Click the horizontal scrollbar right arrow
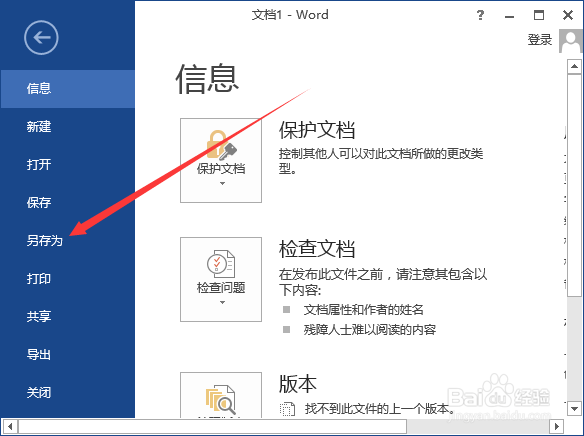The width and height of the screenshot is (584, 436). click(x=557, y=426)
